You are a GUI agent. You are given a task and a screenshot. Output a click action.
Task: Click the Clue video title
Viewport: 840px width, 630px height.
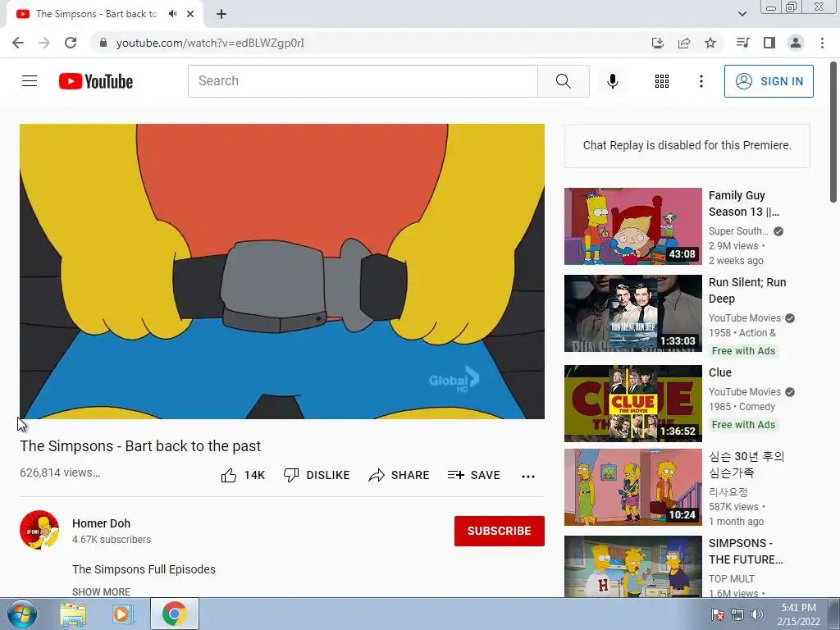click(720, 372)
